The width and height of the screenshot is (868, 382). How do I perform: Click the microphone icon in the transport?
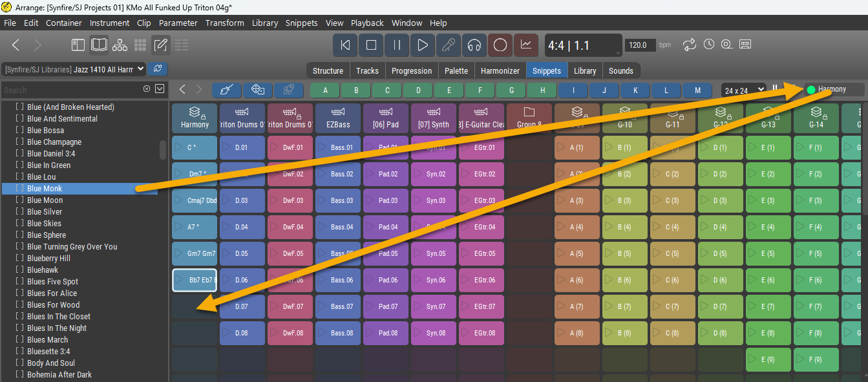(x=448, y=45)
